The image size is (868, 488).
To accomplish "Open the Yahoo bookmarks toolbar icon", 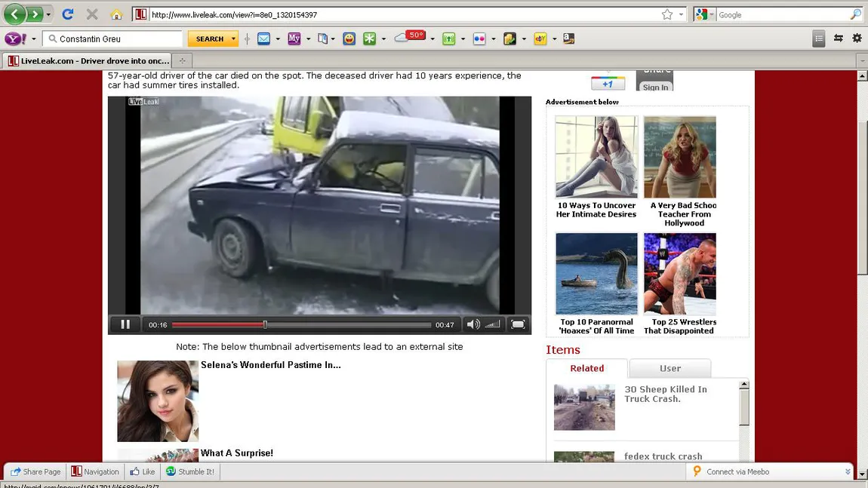I will [x=323, y=38].
